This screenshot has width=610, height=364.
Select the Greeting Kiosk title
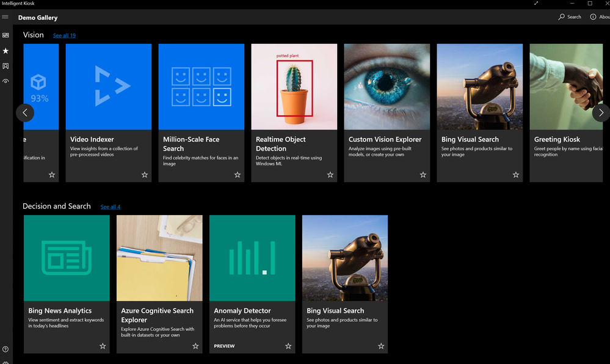pos(557,139)
